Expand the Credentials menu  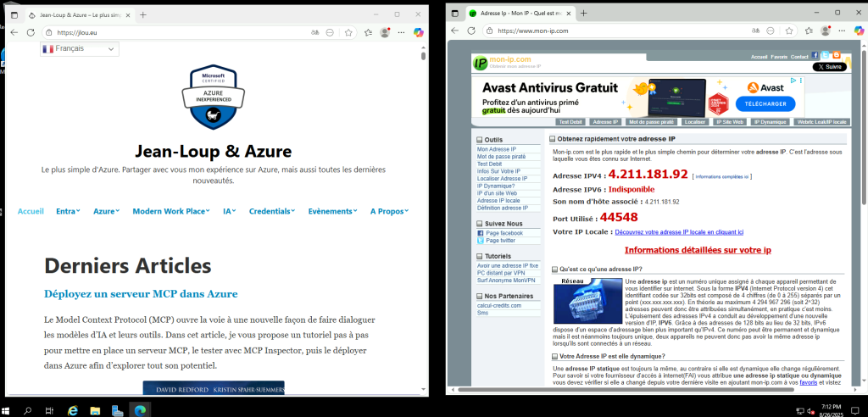272,211
